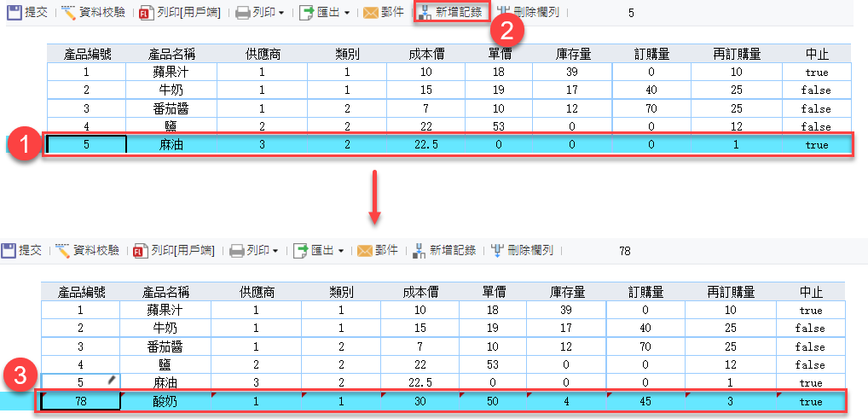Viewport: 868px width, 419px height.
Task: Select the 牛奶 cell in the upper table
Action: (171, 90)
